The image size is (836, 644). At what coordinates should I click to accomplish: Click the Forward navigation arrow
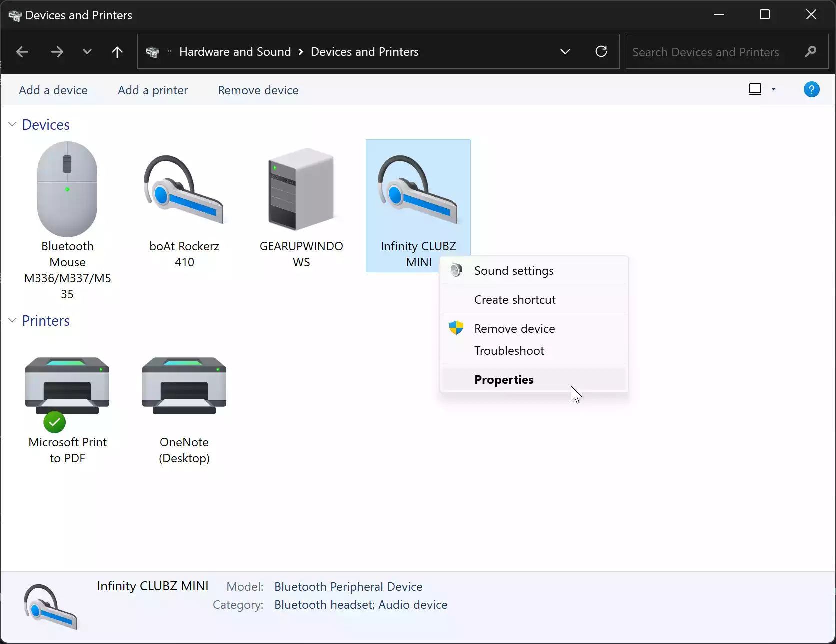point(57,52)
